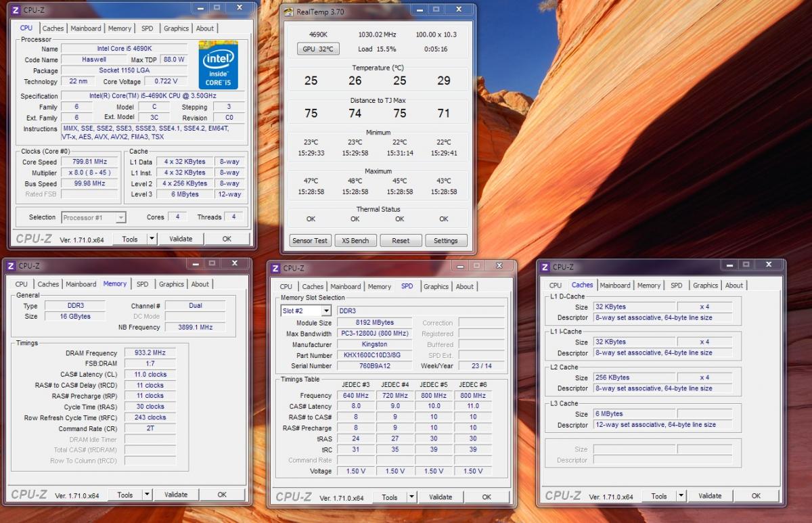Click Core Voltage value 0.722 V
This screenshot has height=523, width=812.
(165, 81)
